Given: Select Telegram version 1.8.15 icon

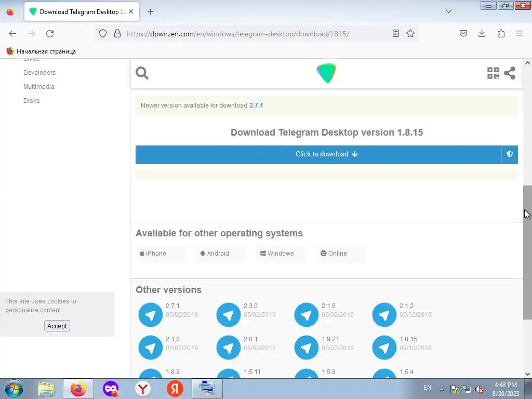Looking at the screenshot, I should (x=384, y=348).
